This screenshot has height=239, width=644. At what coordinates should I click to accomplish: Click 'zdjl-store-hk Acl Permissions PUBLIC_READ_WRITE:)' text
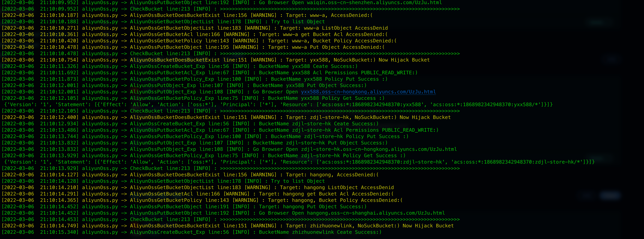point(365,130)
